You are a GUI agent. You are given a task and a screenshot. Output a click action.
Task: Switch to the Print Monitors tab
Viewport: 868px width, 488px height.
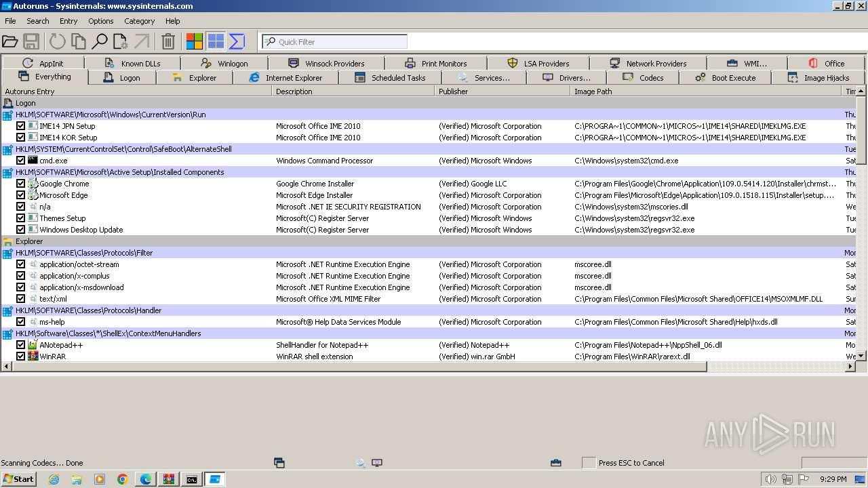pos(435,63)
